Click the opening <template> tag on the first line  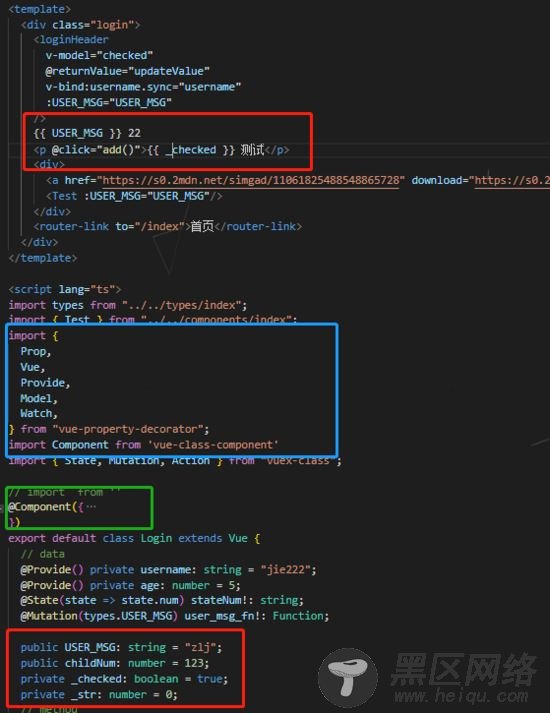click(x=40, y=9)
